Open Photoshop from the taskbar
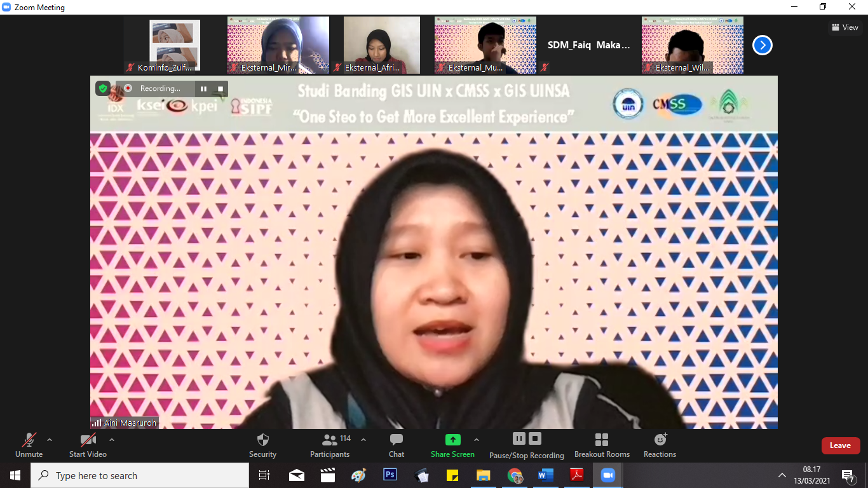868x488 pixels. [x=390, y=475]
